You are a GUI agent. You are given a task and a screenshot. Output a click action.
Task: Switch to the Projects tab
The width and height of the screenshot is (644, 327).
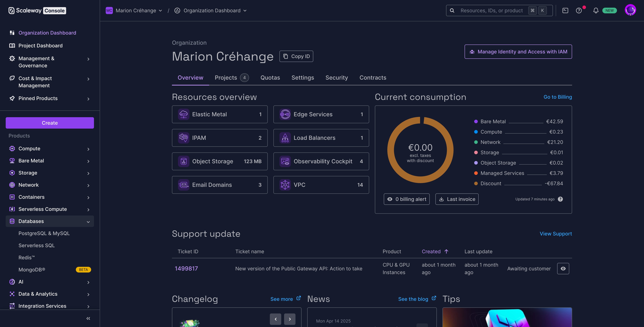point(232,77)
